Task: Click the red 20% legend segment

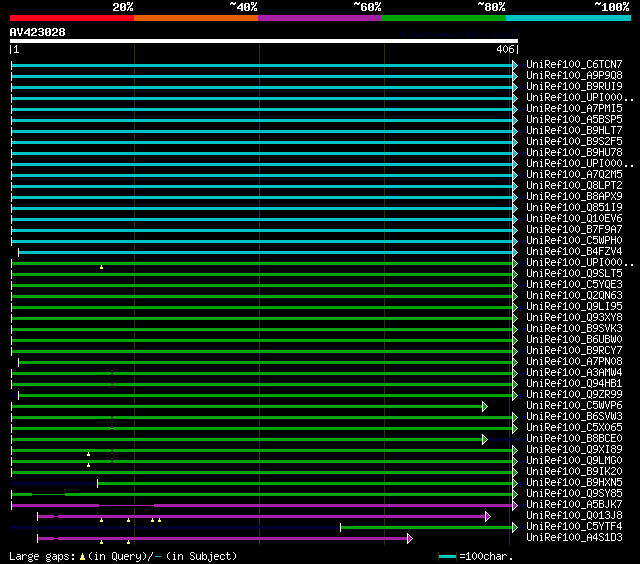Action: (71, 17)
